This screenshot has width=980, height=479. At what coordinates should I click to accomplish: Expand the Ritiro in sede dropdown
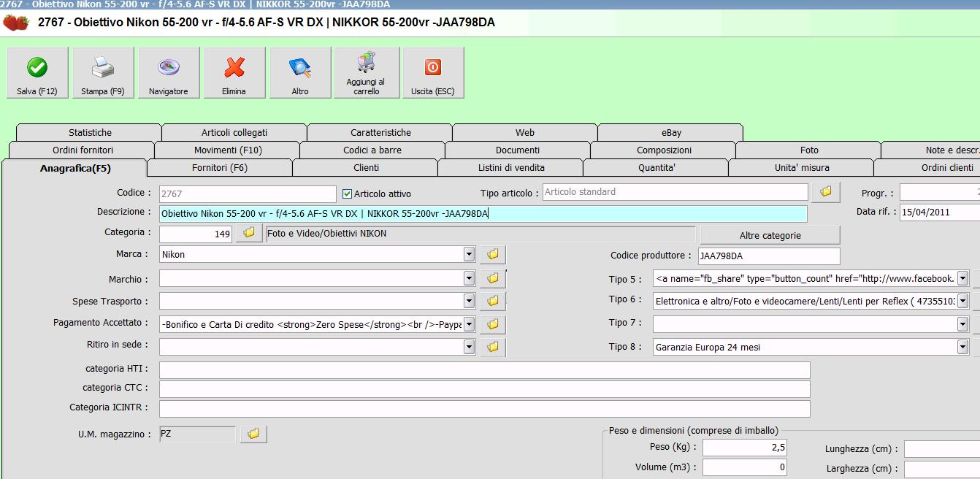point(469,347)
